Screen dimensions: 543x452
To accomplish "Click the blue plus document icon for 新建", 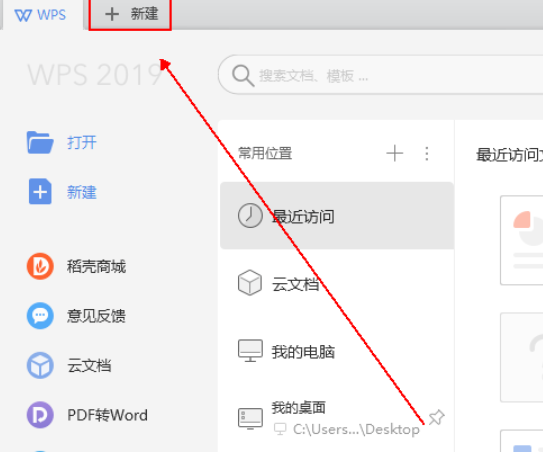I will coord(40,192).
